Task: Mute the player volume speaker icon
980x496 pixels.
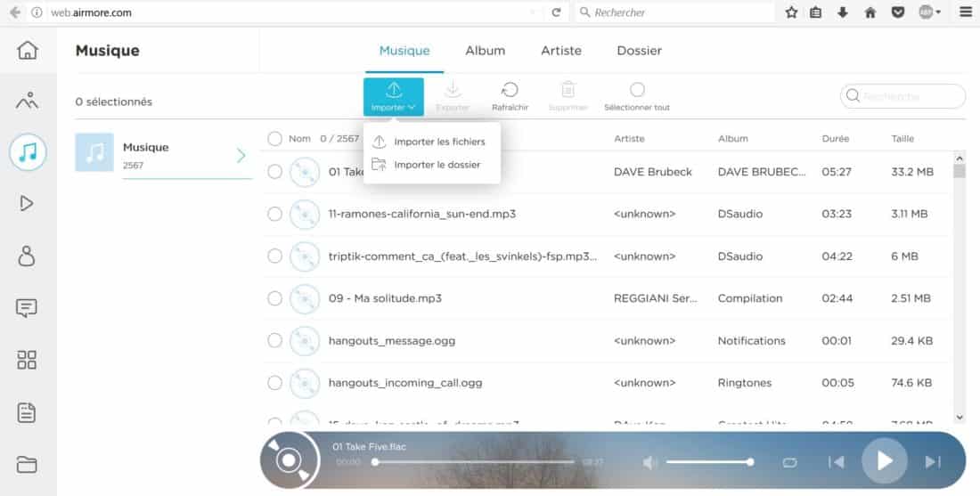Action: point(650,462)
